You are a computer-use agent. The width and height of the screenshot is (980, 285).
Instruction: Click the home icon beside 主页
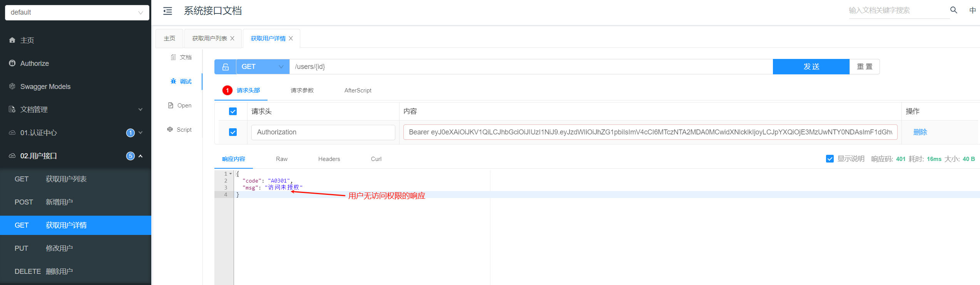point(12,40)
